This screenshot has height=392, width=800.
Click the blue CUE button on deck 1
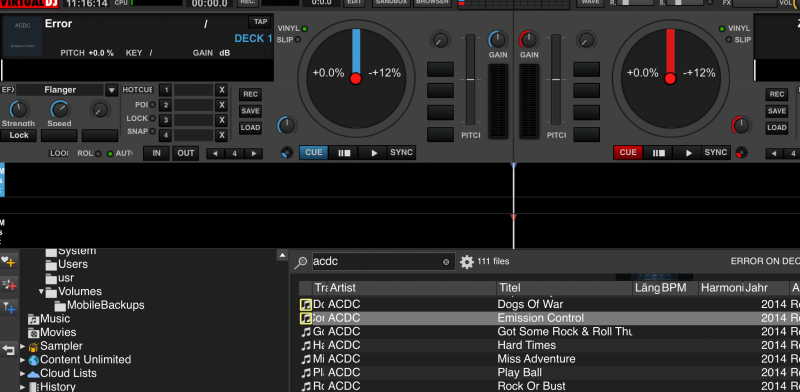314,153
